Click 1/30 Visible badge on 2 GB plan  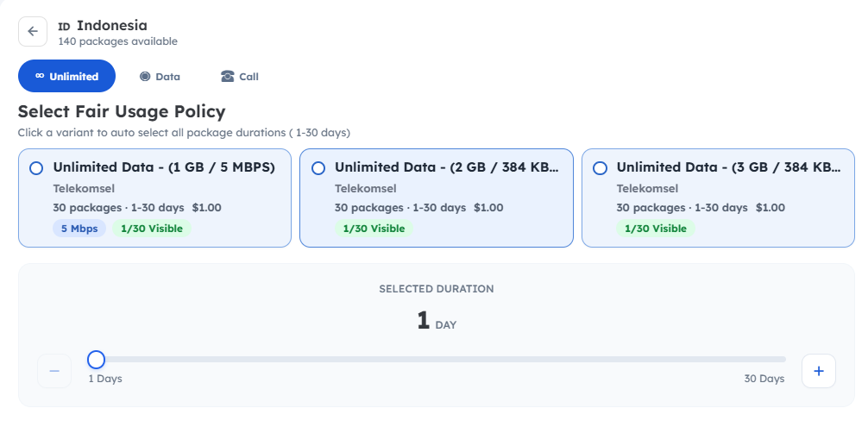[x=374, y=229]
